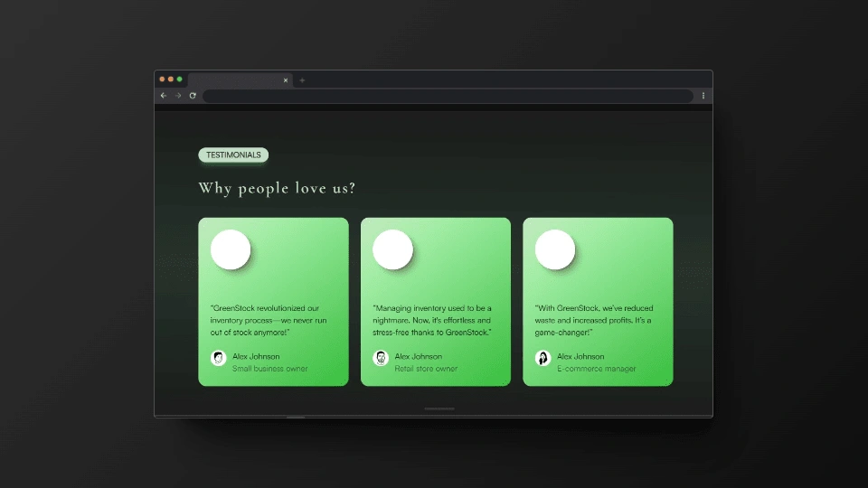The width and height of the screenshot is (868, 488).
Task: Click 'Small business owner' label
Action: pos(269,369)
